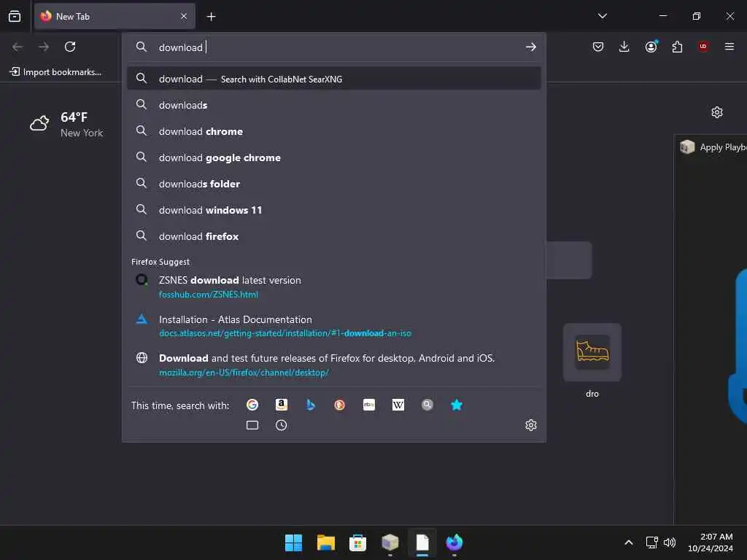Search history using the clock icon
The width and height of the screenshot is (747, 560).
tap(281, 425)
